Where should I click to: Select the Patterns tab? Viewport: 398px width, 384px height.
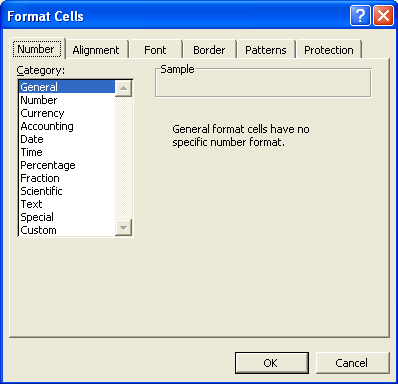pyautogui.click(x=266, y=50)
